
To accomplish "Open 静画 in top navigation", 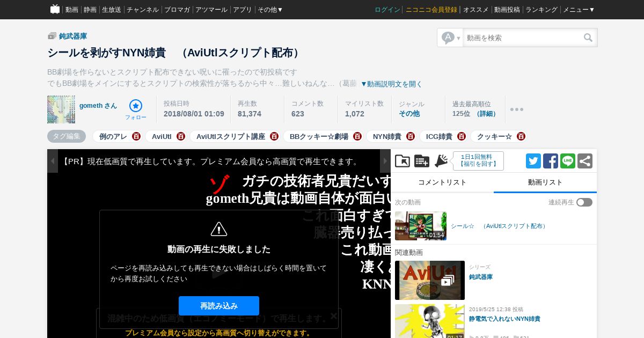I will pyautogui.click(x=90, y=10).
